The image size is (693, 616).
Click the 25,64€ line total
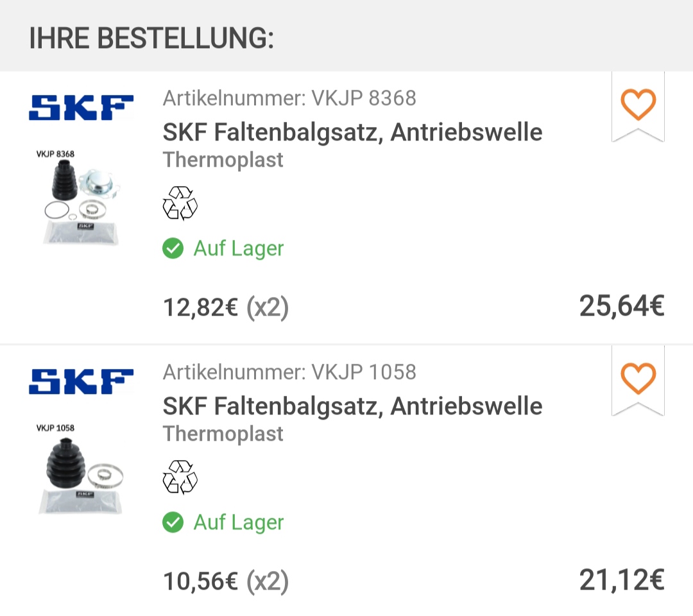coord(621,306)
